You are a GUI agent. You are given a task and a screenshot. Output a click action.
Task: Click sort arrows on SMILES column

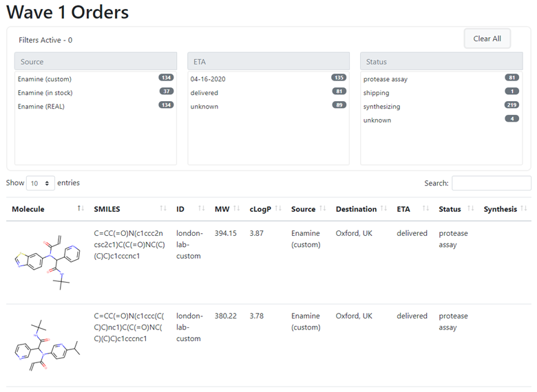point(163,209)
